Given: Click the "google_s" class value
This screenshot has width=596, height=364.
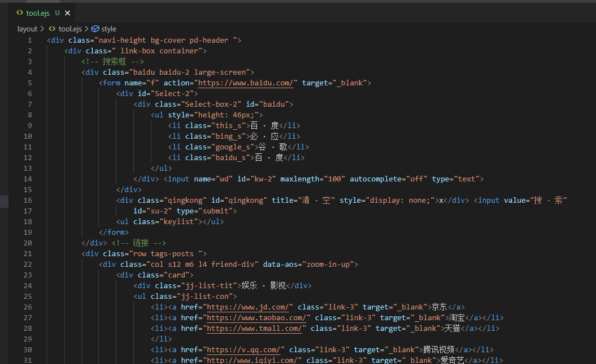Looking at the screenshot, I should coord(233,147).
